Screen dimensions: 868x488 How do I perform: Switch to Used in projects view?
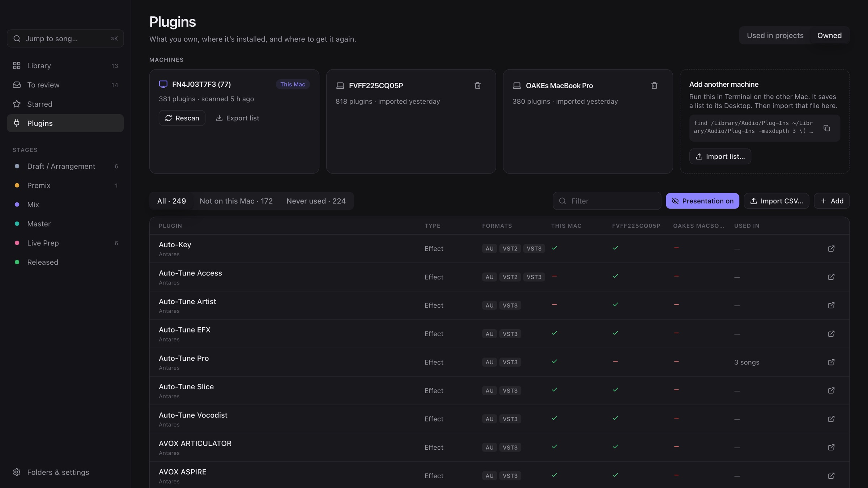pyautogui.click(x=775, y=35)
